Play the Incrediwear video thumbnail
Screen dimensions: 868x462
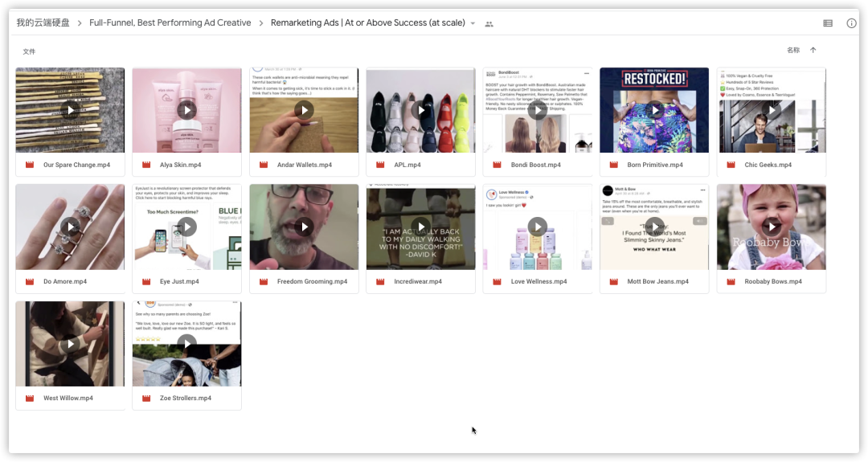pyautogui.click(x=420, y=227)
